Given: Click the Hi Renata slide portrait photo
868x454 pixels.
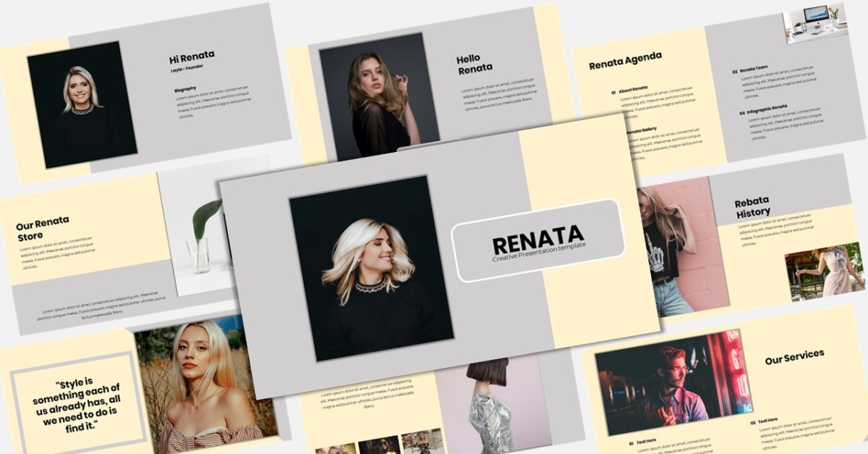Looking at the screenshot, I should 81,104.
